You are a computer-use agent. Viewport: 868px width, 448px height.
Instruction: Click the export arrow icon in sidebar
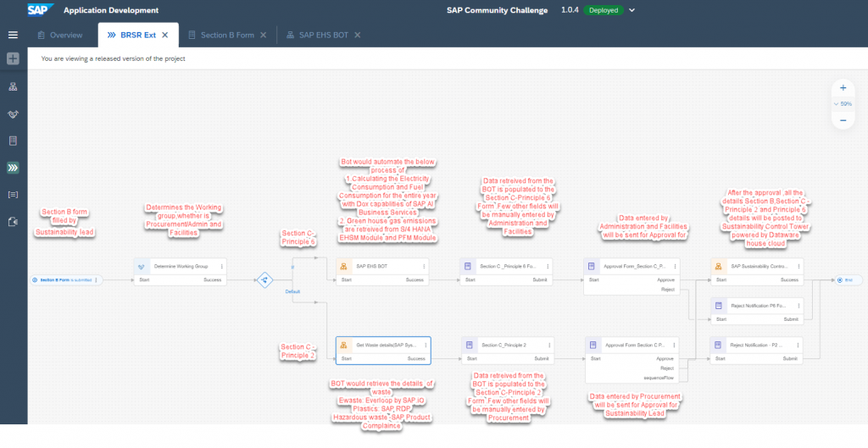click(13, 222)
